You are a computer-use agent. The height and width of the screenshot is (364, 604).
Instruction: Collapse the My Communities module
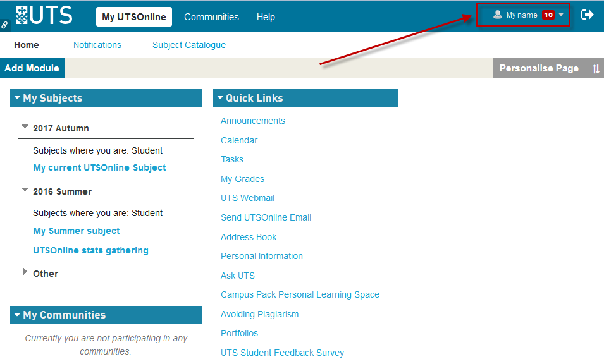(17, 315)
